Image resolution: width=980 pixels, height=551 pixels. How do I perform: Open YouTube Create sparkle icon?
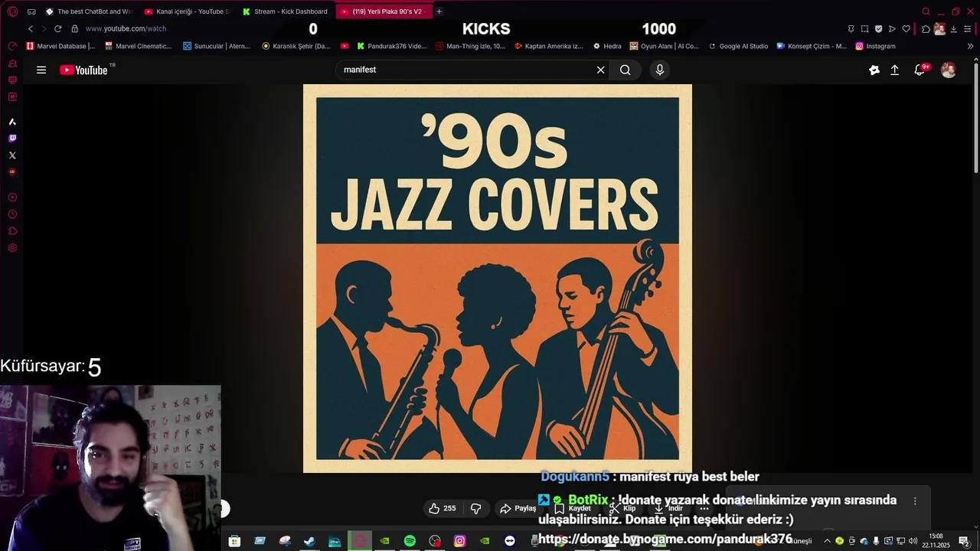tap(874, 70)
